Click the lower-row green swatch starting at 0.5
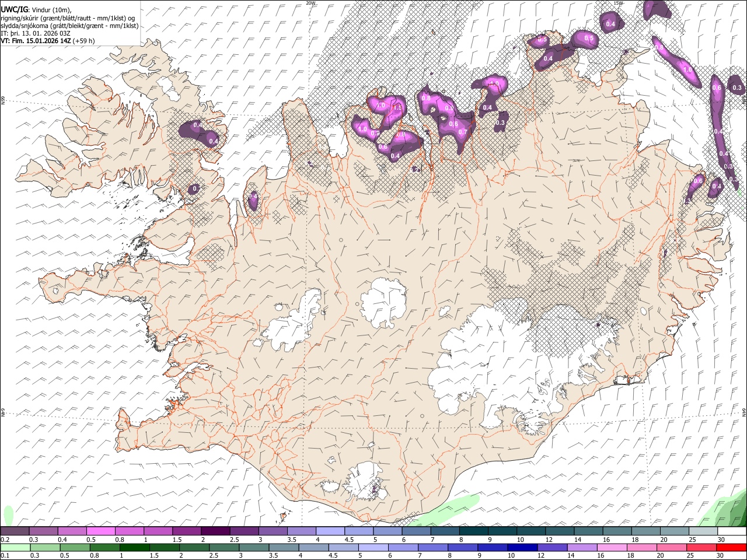747x560 pixels. tap(75, 547)
